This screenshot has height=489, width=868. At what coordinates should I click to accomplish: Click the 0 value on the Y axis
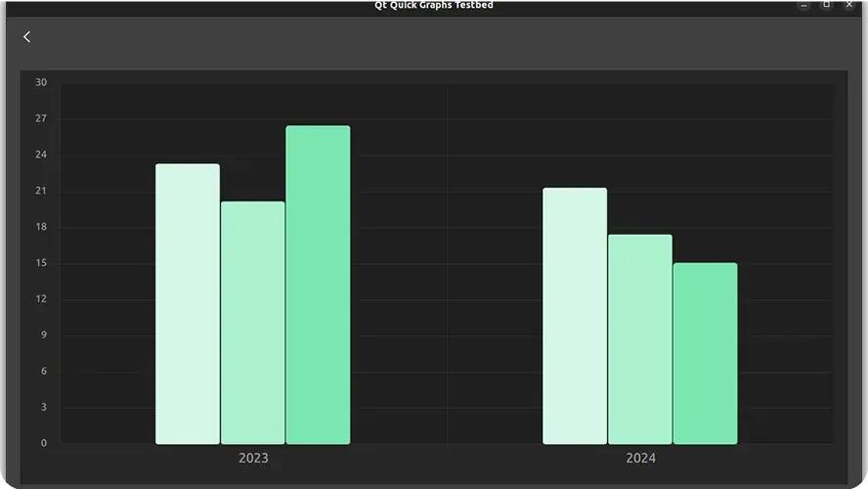(44, 443)
